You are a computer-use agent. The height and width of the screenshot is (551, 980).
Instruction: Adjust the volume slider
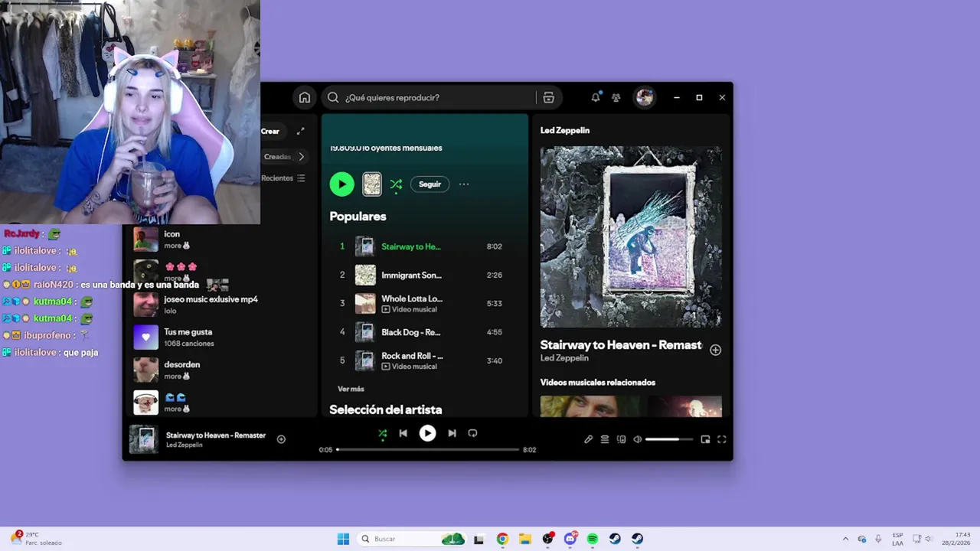click(x=668, y=439)
